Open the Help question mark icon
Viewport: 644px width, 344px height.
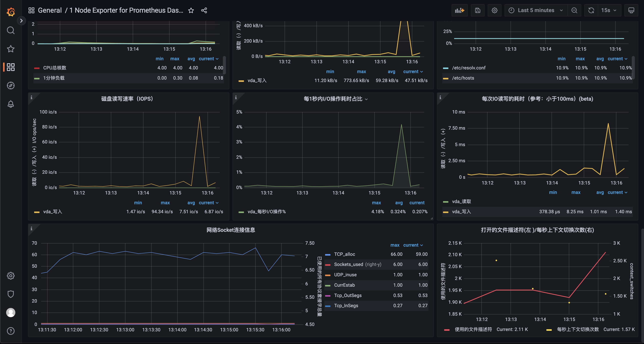point(11,331)
